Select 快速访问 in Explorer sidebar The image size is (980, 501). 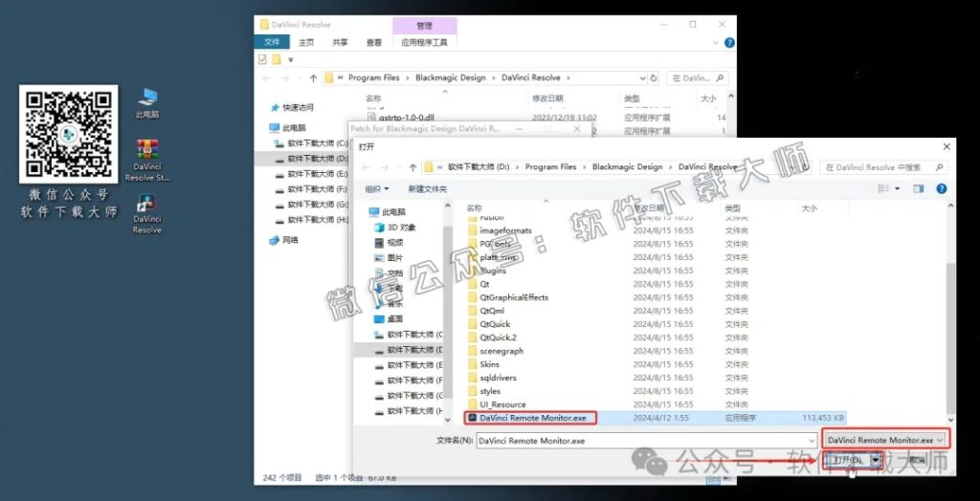tap(293, 107)
